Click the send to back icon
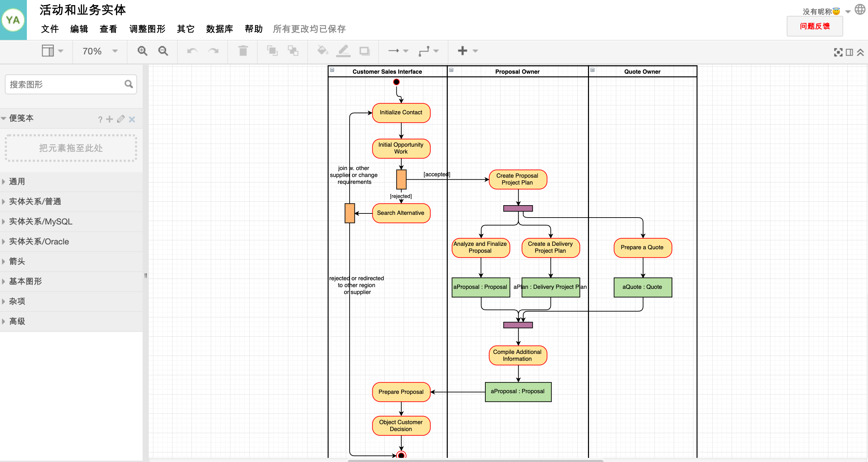 coord(293,51)
